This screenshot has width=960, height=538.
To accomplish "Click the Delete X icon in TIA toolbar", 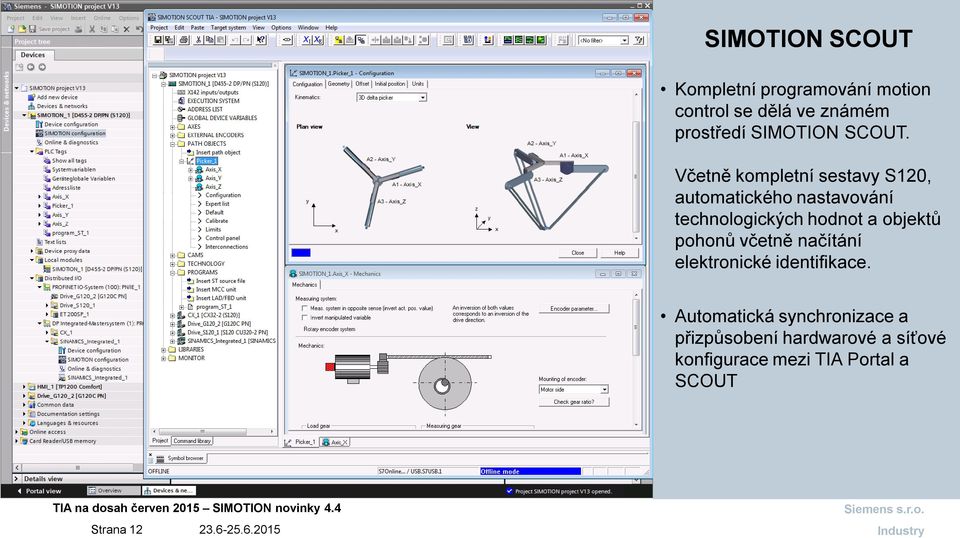I will [x=126, y=29].
